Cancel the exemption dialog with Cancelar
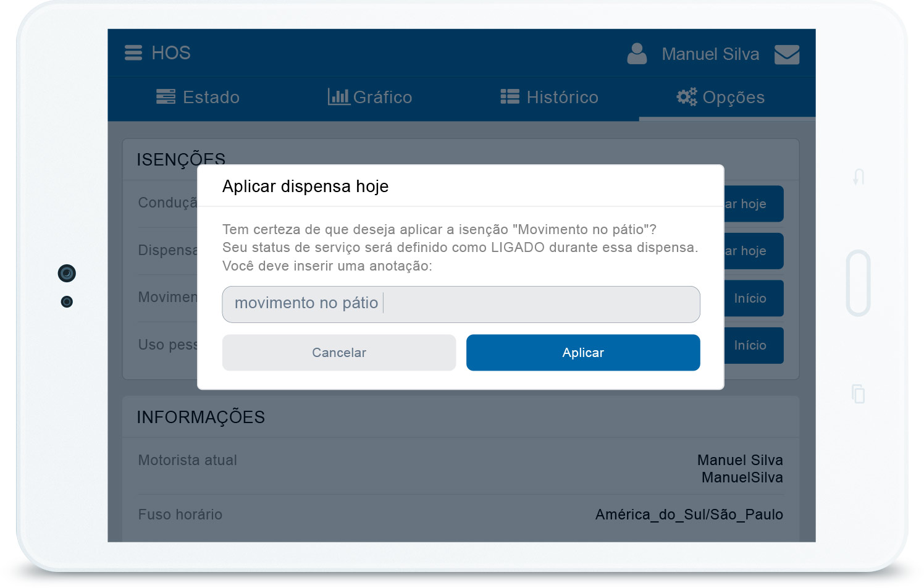924x588 pixels. pos(338,353)
